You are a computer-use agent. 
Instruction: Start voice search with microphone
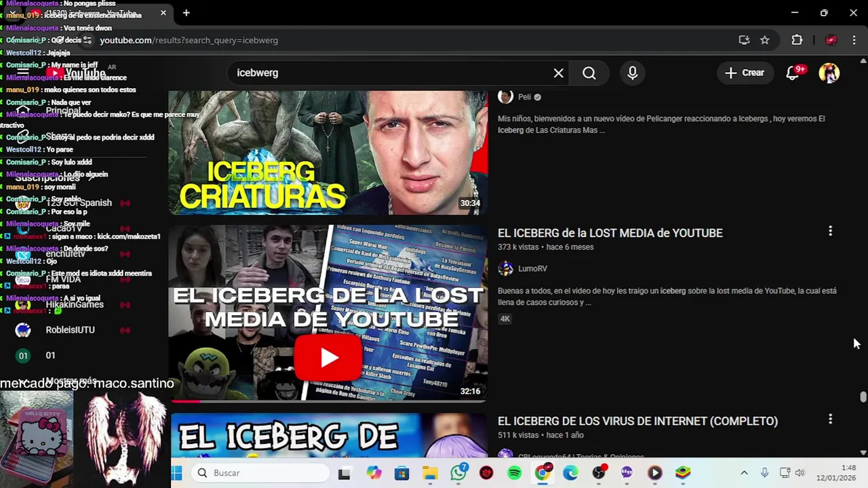pos(633,73)
